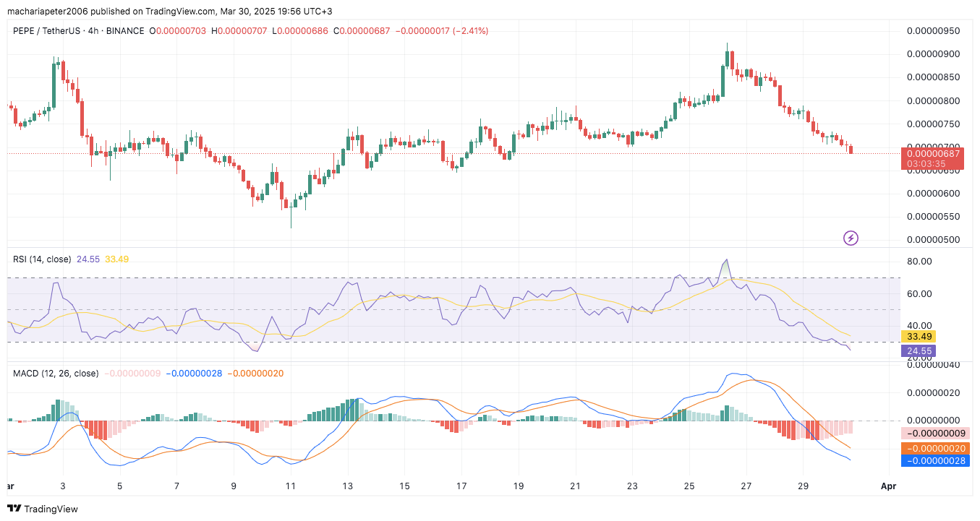Click the date 27 on time axis
The width and height of the screenshot is (980, 521).
coord(746,486)
